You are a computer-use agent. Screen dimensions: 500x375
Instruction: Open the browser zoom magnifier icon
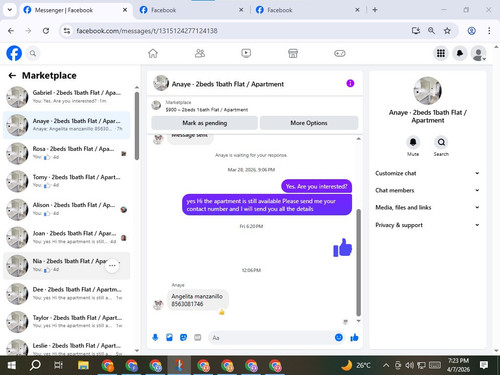point(431,31)
